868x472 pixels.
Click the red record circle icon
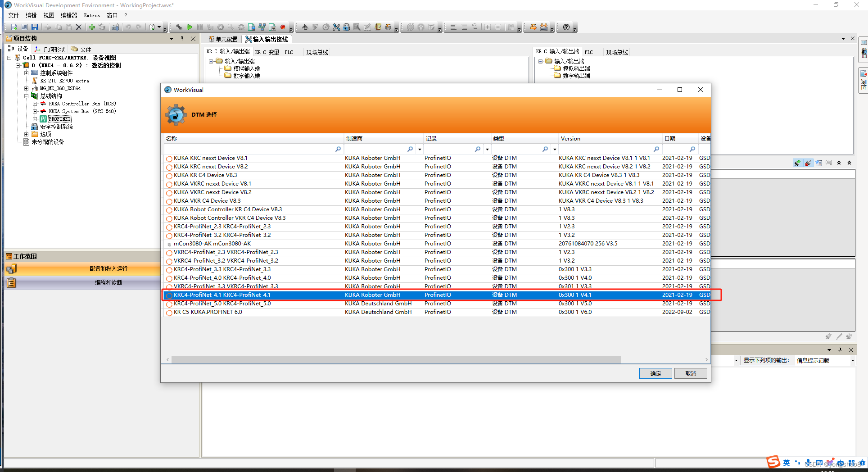click(283, 27)
